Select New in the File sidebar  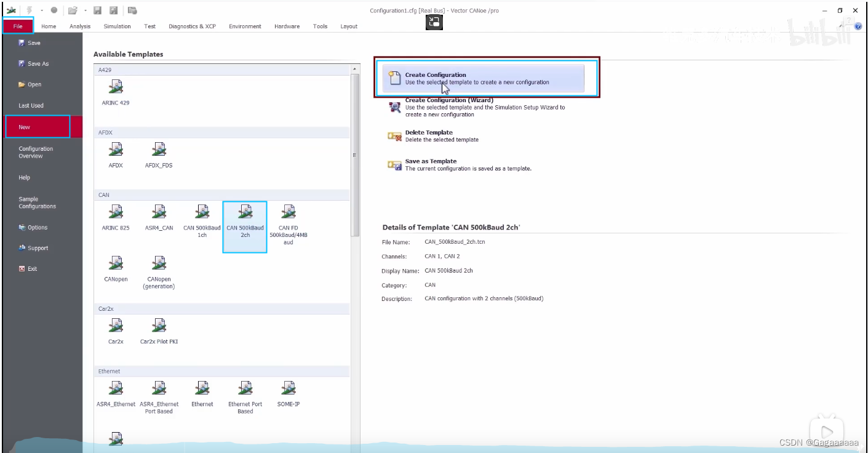(42, 127)
